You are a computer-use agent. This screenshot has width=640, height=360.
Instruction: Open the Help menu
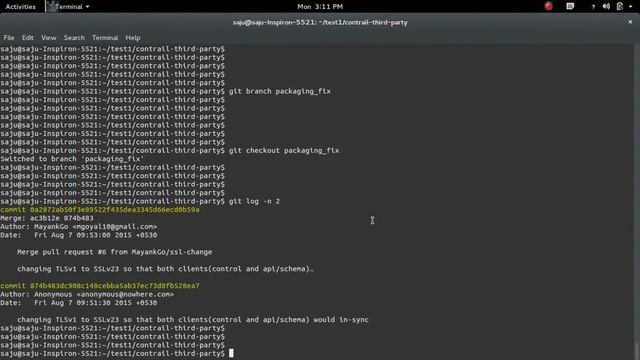(x=133, y=38)
